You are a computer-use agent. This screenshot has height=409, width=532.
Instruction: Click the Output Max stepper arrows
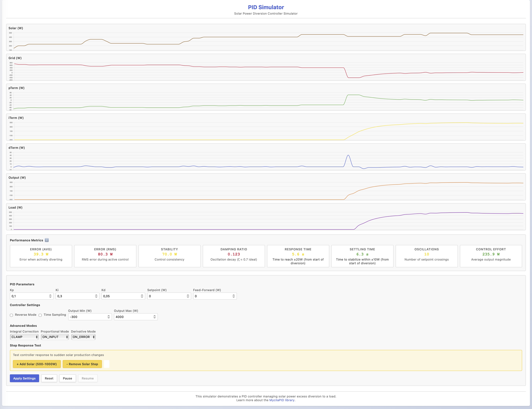(154, 317)
